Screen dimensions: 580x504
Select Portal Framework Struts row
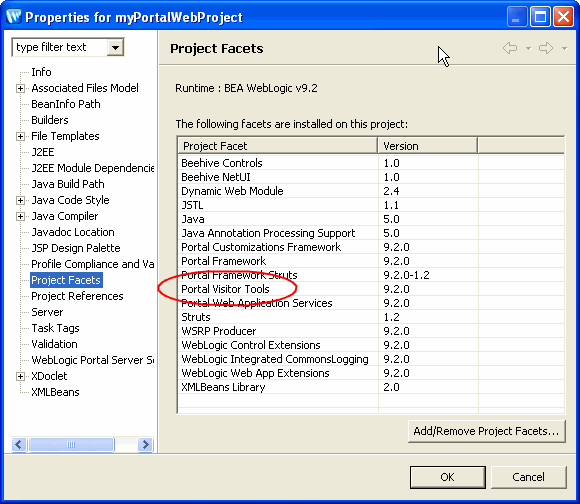coord(371,275)
